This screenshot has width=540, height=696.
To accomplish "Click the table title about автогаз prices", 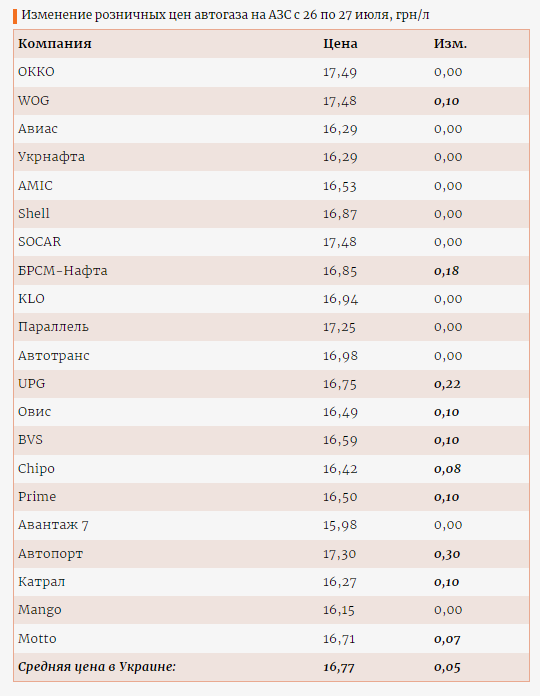I will [x=225, y=15].
